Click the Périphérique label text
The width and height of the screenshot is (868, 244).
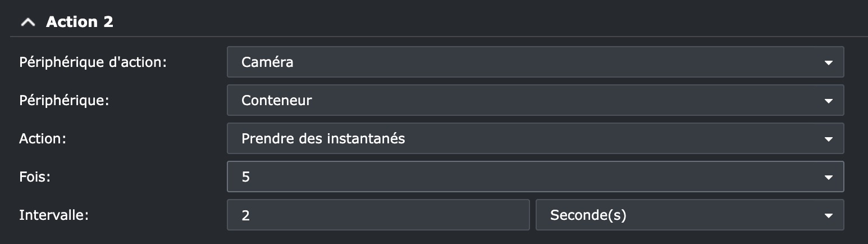pyautogui.click(x=63, y=101)
